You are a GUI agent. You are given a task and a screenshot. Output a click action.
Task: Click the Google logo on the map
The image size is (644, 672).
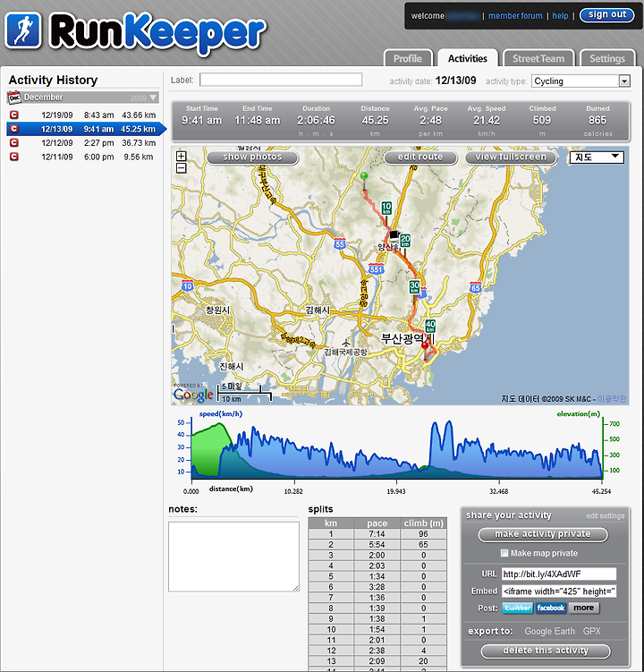193,394
